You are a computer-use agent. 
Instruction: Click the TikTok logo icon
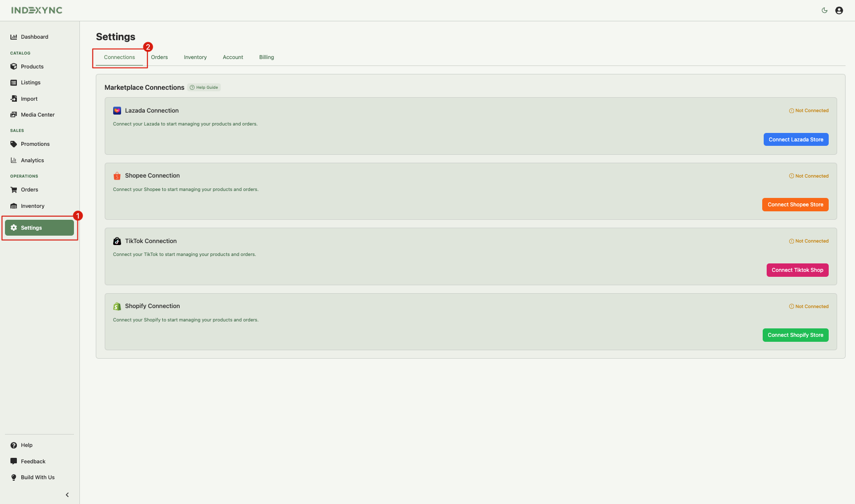pos(117,241)
